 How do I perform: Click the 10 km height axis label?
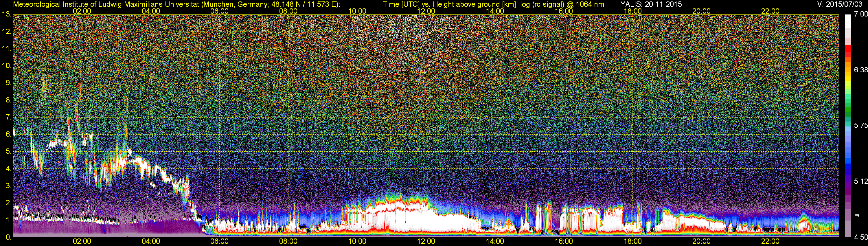(6, 66)
